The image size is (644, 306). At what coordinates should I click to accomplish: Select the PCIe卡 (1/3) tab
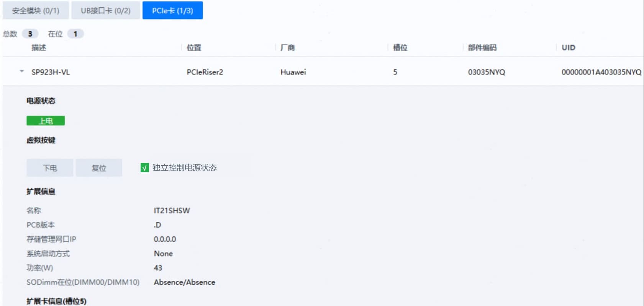[x=172, y=11]
